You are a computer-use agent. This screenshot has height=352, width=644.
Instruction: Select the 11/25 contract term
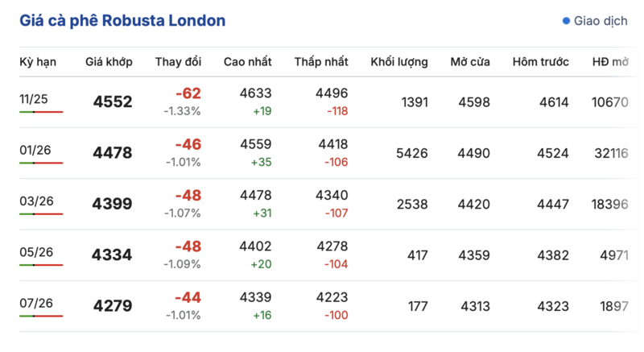(x=34, y=99)
